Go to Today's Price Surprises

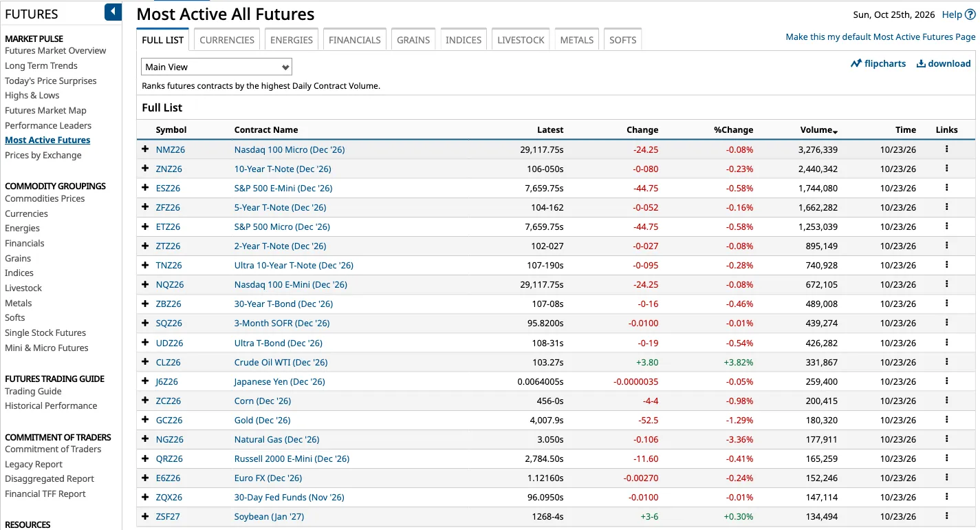pos(51,81)
